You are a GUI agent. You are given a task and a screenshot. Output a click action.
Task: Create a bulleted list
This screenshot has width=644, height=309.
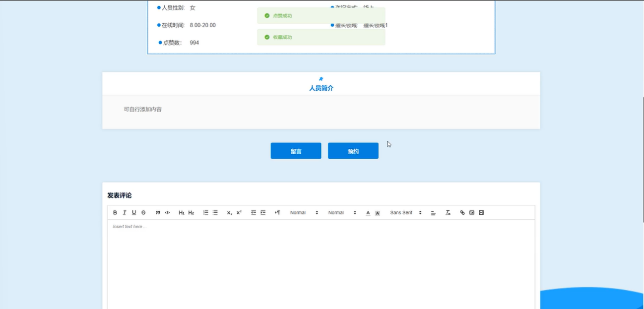215,213
